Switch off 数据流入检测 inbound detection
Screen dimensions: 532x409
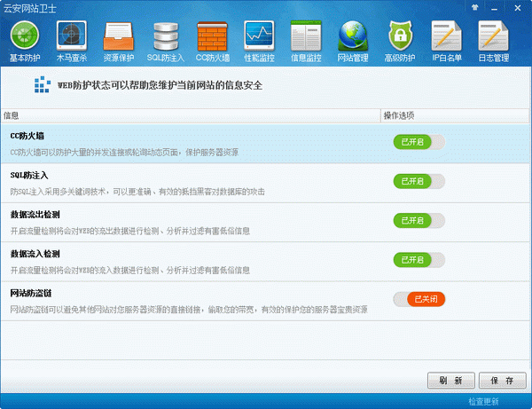click(419, 259)
